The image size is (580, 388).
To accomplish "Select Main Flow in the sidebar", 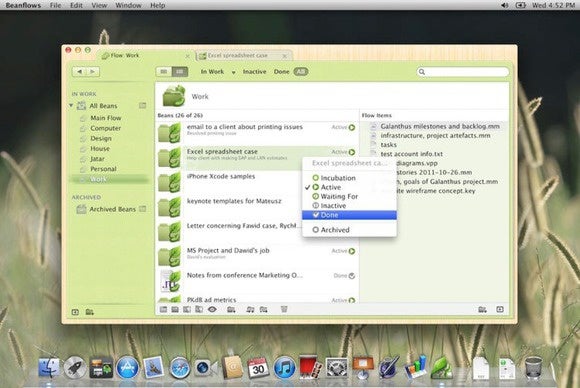I will 106,118.
